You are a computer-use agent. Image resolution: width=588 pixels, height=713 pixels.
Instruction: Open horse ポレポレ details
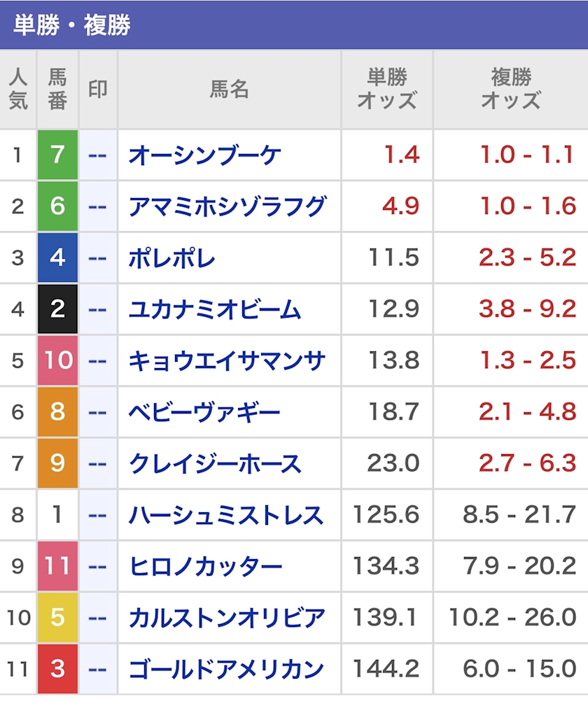(171, 257)
